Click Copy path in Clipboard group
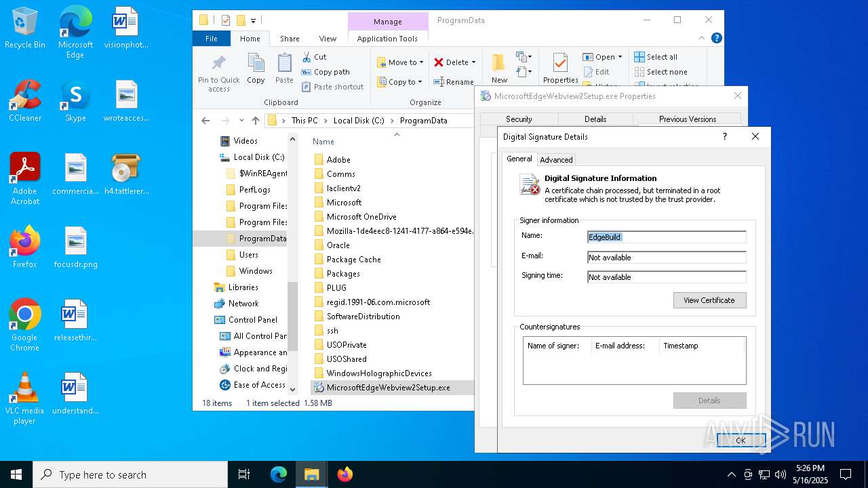The image size is (868, 488). [x=325, y=72]
